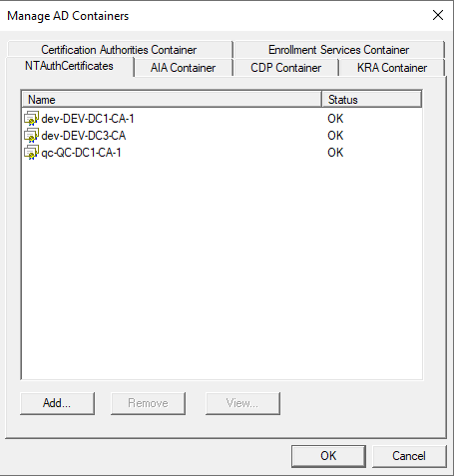Go to the KRA Container tab

392,68
